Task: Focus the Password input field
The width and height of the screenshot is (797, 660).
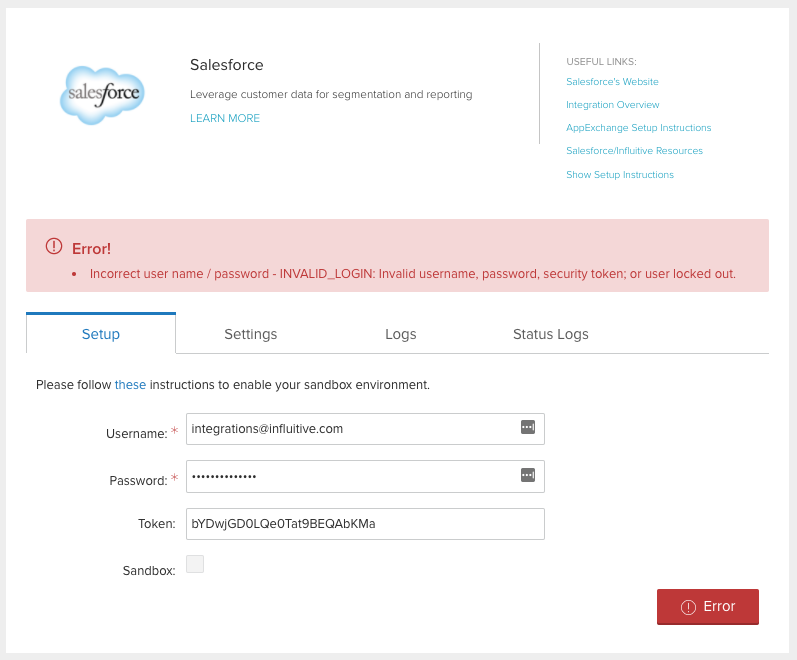Action: point(365,476)
